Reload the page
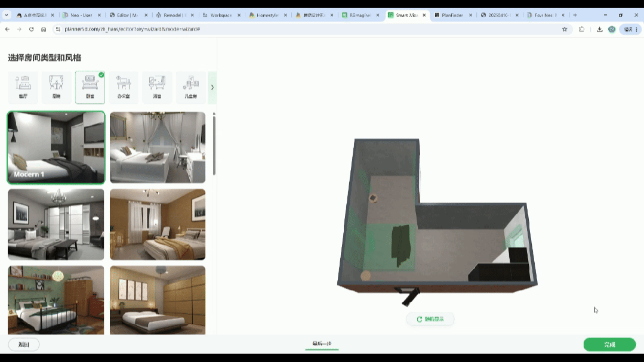 [31, 29]
